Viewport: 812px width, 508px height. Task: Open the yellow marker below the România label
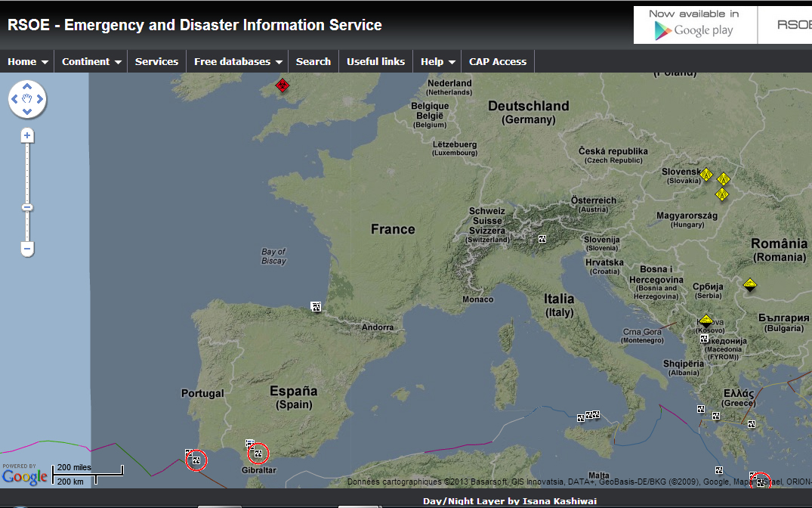(750, 284)
